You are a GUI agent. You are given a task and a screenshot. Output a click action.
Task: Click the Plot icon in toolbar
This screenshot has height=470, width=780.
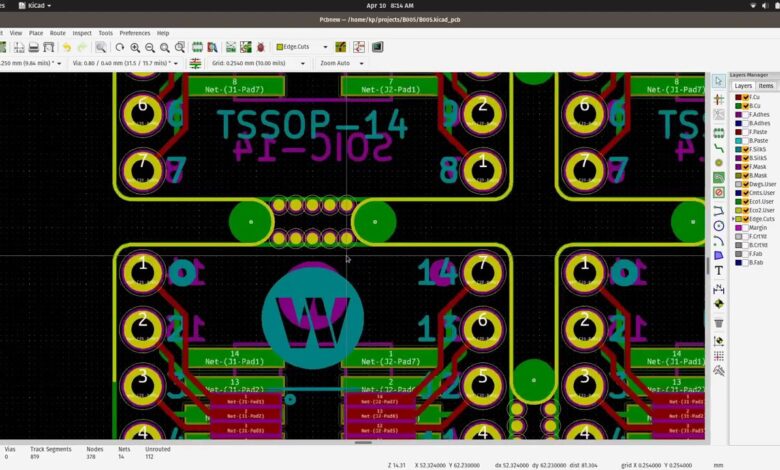click(49, 47)
